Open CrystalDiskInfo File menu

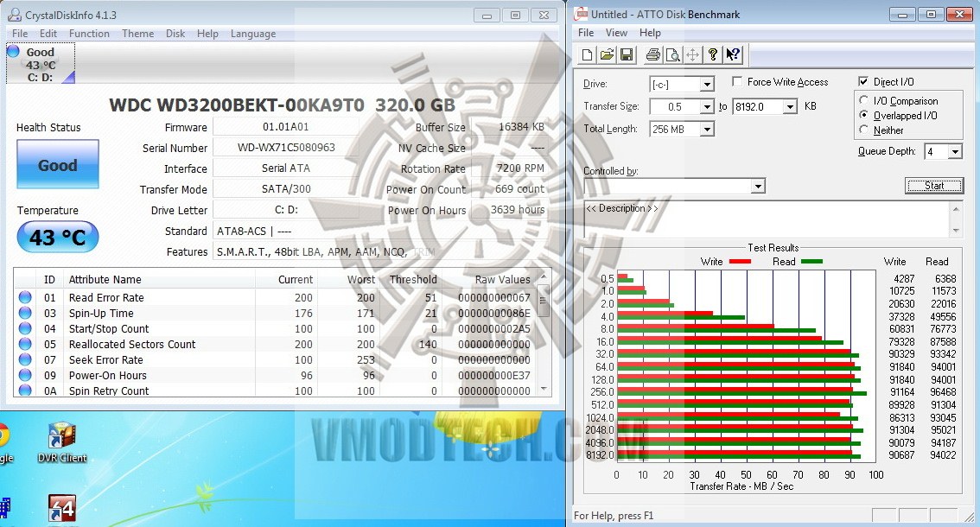(20, 33)
